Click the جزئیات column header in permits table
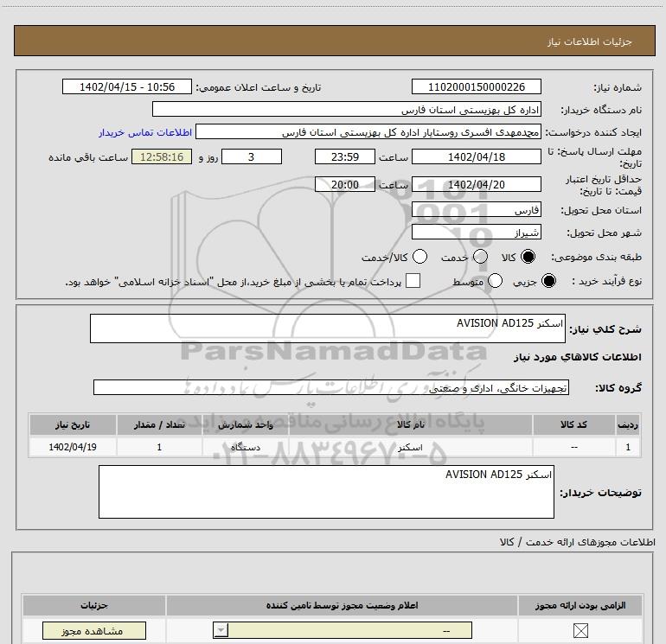Screen dimensions: 666x644 [x=94, y=605]
